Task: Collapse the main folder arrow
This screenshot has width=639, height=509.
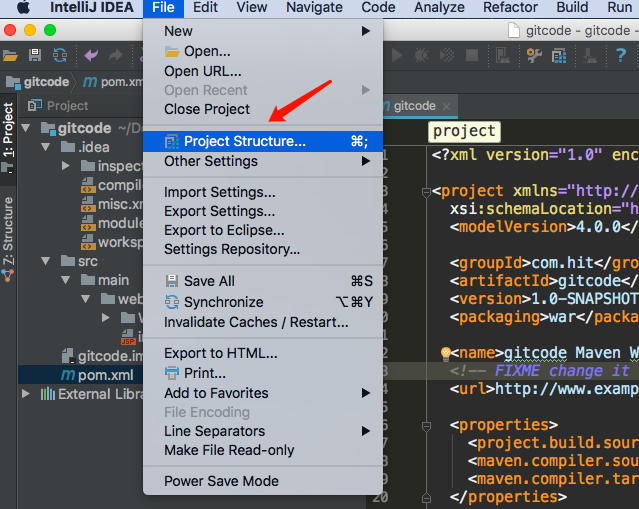Action: 66,280
